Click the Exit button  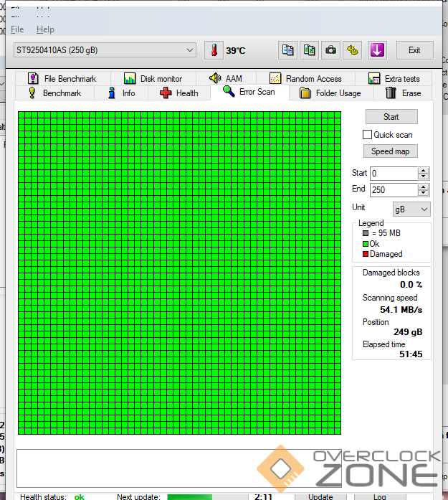coord(414,50)
